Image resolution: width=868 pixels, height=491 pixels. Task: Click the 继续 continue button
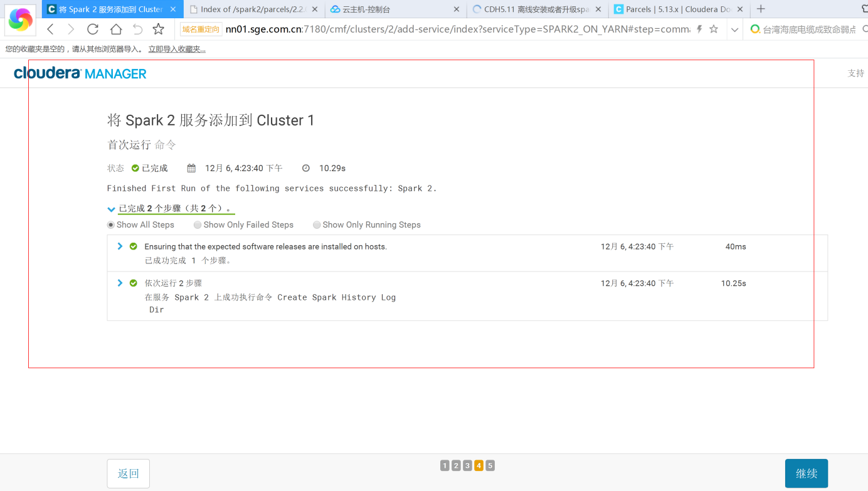[807, 473]
